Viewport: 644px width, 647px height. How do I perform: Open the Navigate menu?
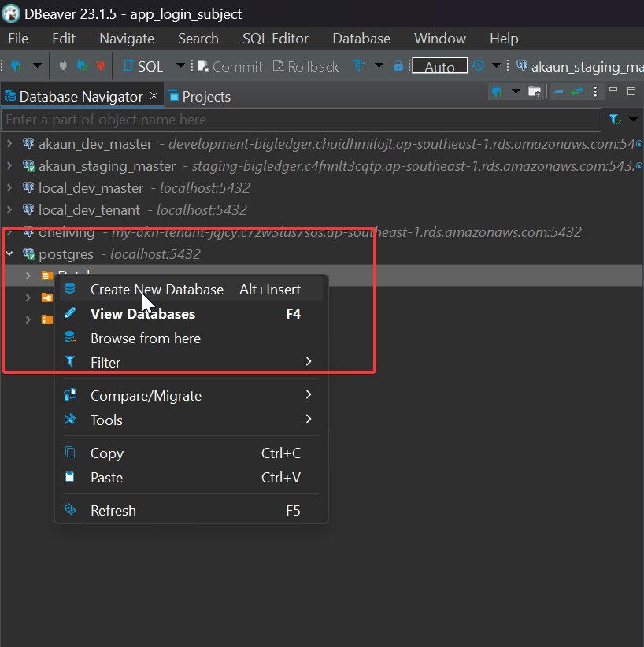[x=127, y=39]
